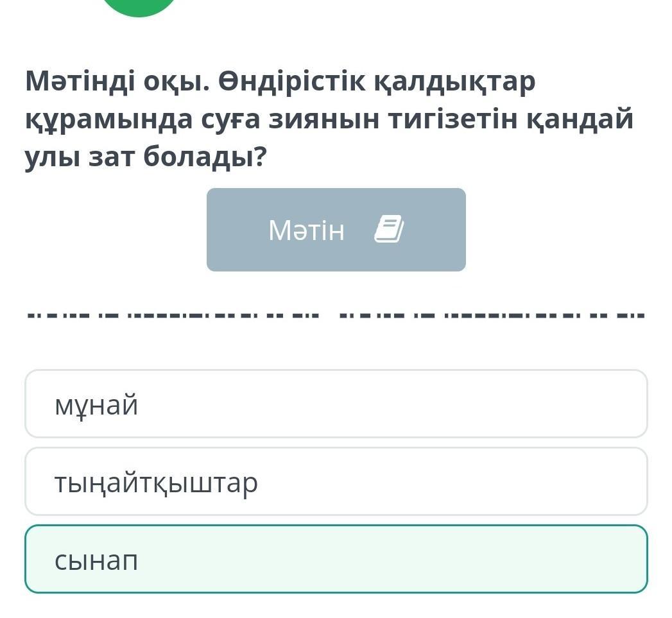
Task: Select the мұнай answer option
Action: [336, 404]
